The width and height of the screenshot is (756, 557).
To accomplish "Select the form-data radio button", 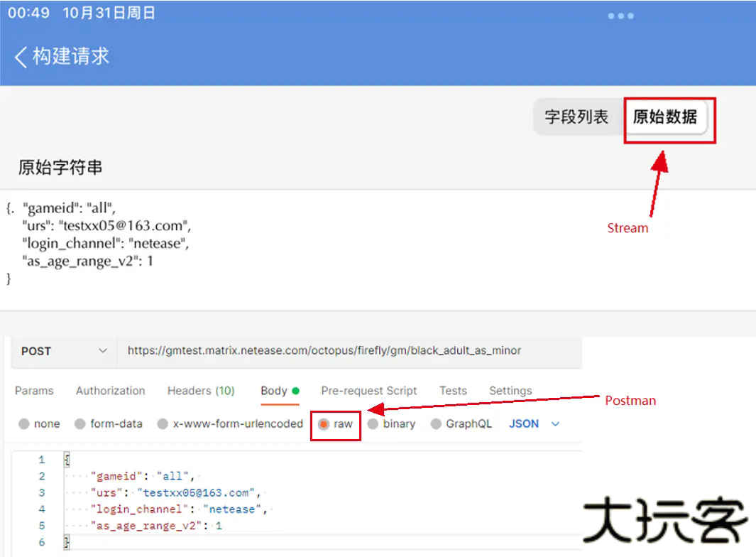I will coord(80,424).
